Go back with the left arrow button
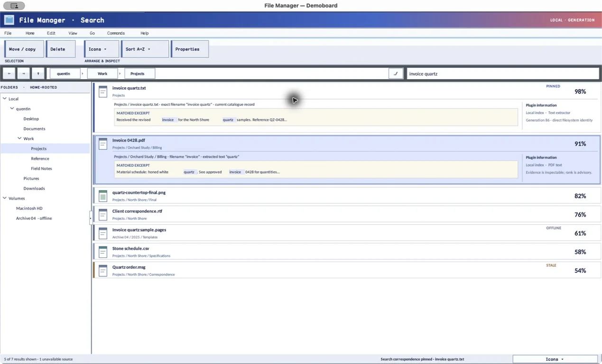The image size is (602, 364). coord(9,73)
